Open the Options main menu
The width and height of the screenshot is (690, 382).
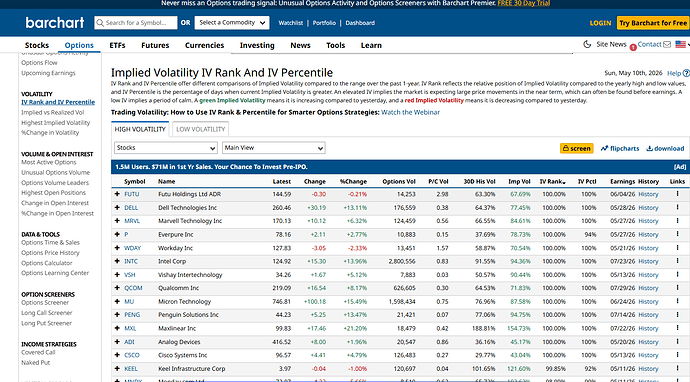click(79, 45)
